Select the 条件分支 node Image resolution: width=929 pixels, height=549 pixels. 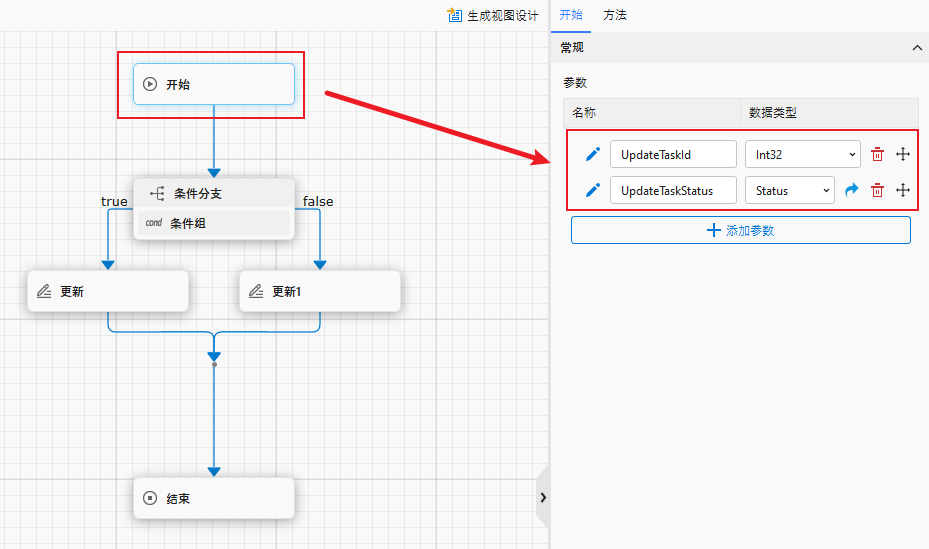214,194
